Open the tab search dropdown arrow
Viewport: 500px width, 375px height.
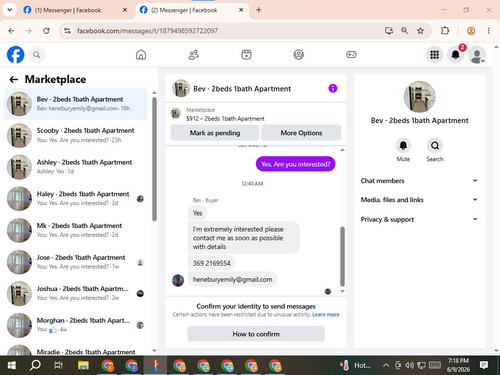pos(10,10)
